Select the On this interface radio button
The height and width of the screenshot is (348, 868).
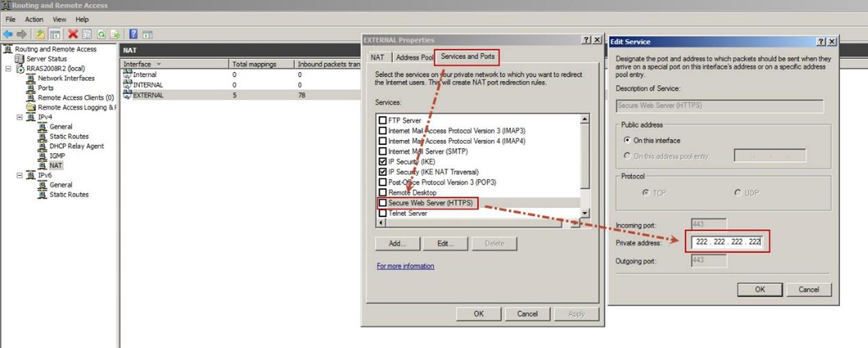626,140
